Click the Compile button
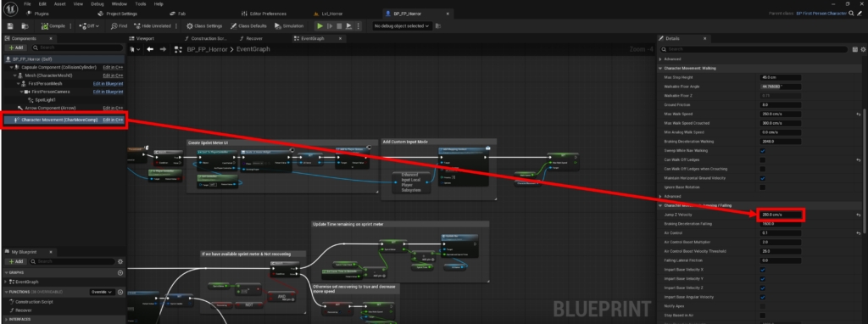This screenshot has width=868, height=324. (x=53, y=26)
